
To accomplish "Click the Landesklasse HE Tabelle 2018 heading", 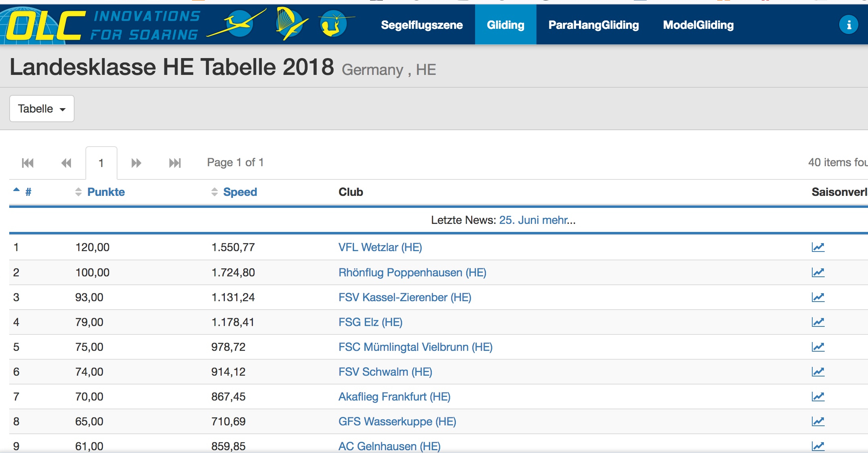I will [172, 66].
